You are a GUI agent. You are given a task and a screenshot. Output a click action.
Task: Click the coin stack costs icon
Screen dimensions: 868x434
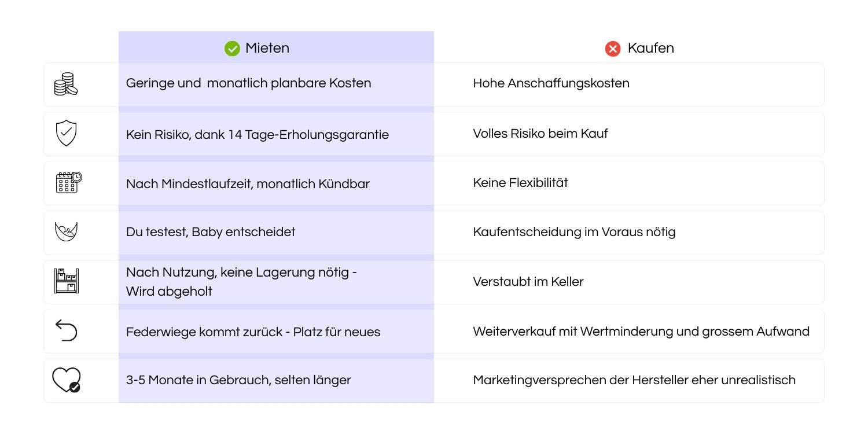pyautogui.click(x=66, y=84)
